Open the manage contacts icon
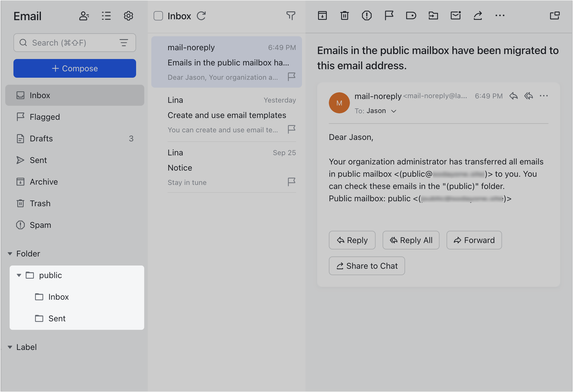This screenshot has width=573, height=392. pyautogui.click(x=84, y=16)
